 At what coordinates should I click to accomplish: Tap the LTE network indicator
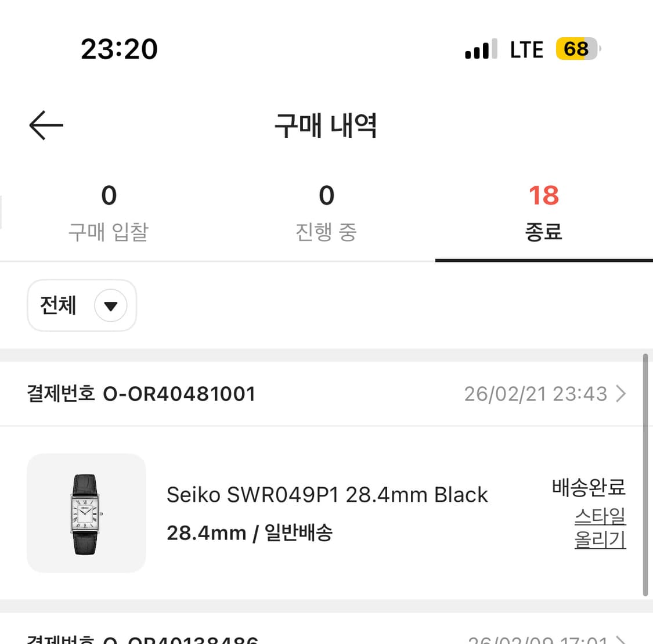coord(526,49)
